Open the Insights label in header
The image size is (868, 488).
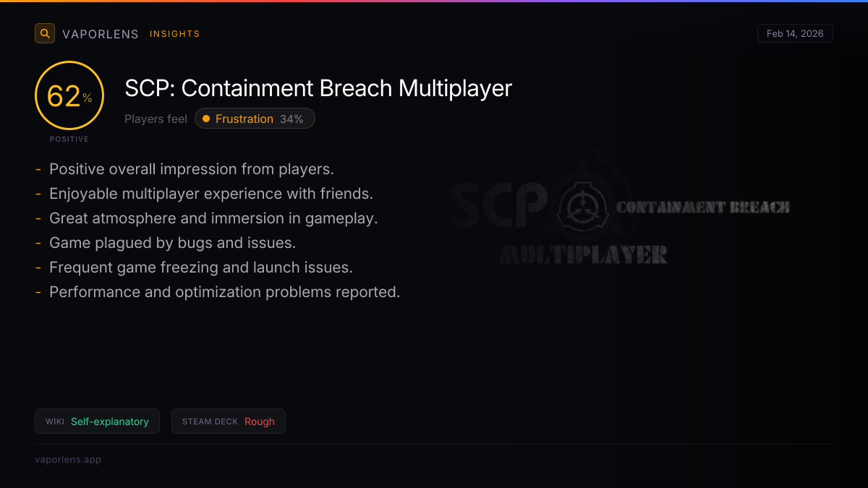tap(174, 34)
